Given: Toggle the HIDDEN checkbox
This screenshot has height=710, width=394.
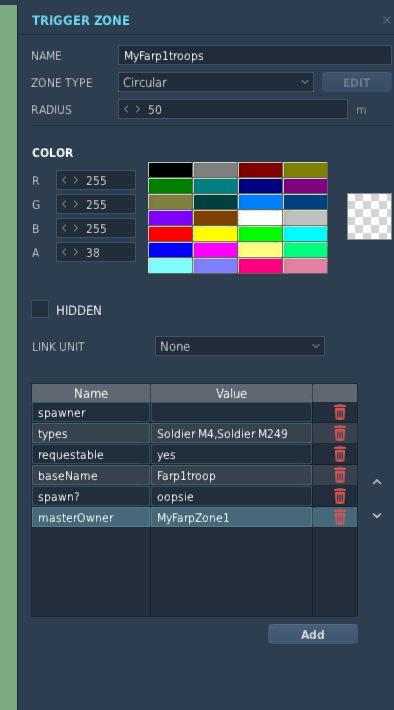Looking at the screenshot, I should click(x=40, y=309).
